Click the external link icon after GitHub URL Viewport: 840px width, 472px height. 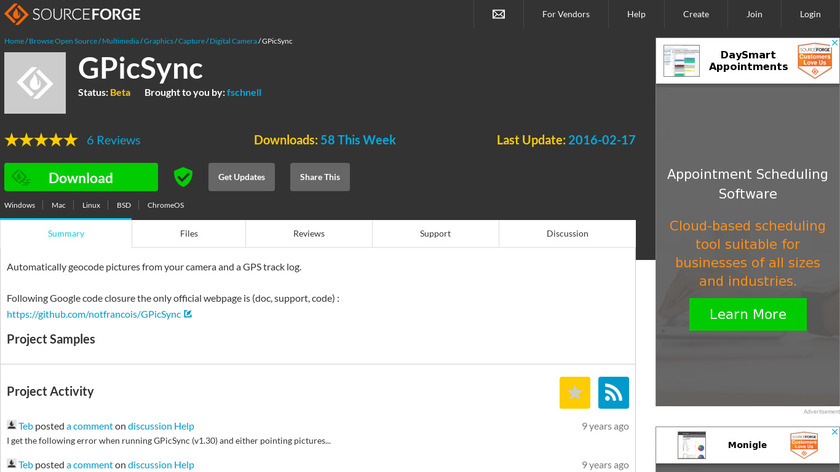pos(188,314)
